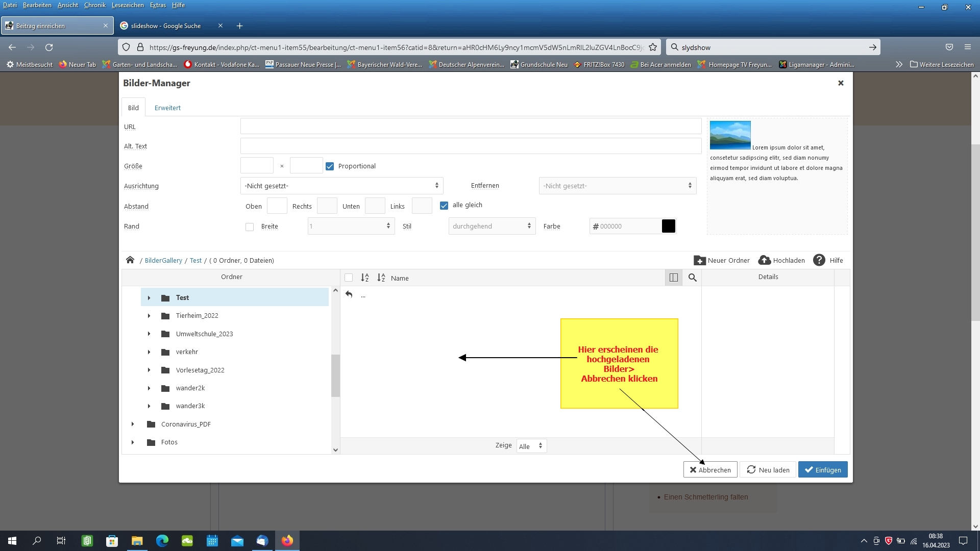Enable the Rand border checkbox
The width and height of the screenshot is (980, 551).
pyautogui.click(x=250, y=227)
